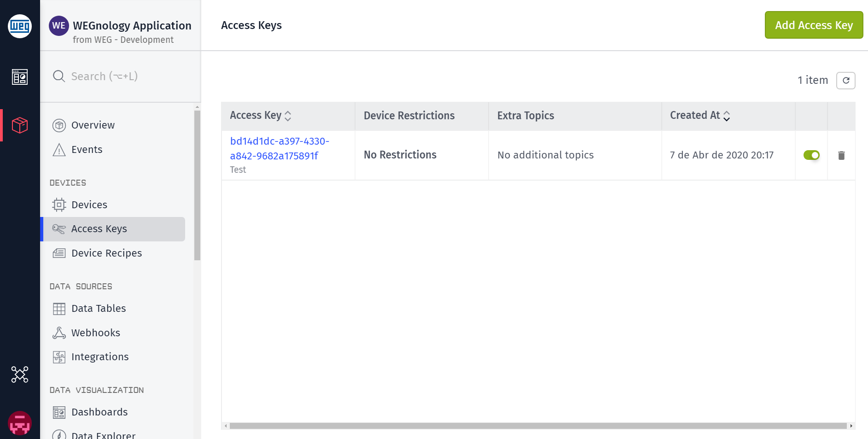The height and width of the screenshot is (439, 868).
Task: Open the dashboards icon in the dark rail
Action: (20, 77)
